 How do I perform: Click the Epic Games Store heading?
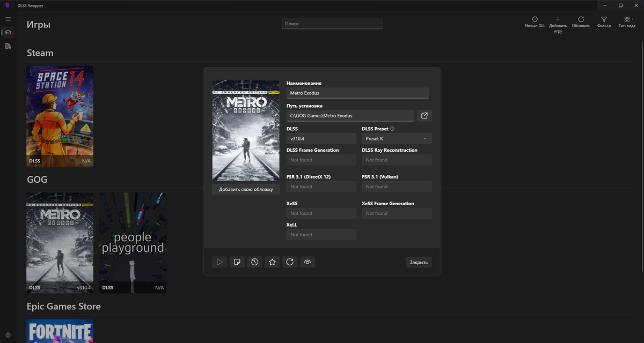pyautogui.click(x=64, y=307)
